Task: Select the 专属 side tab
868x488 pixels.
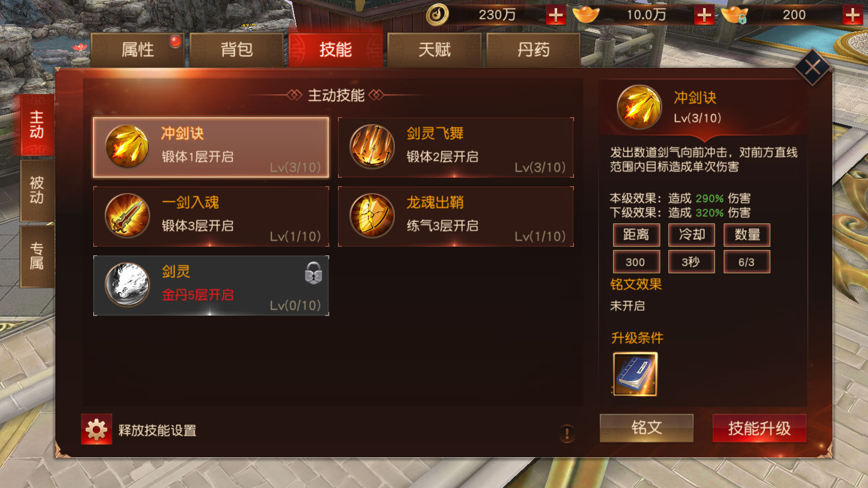Action: (37, 256)
